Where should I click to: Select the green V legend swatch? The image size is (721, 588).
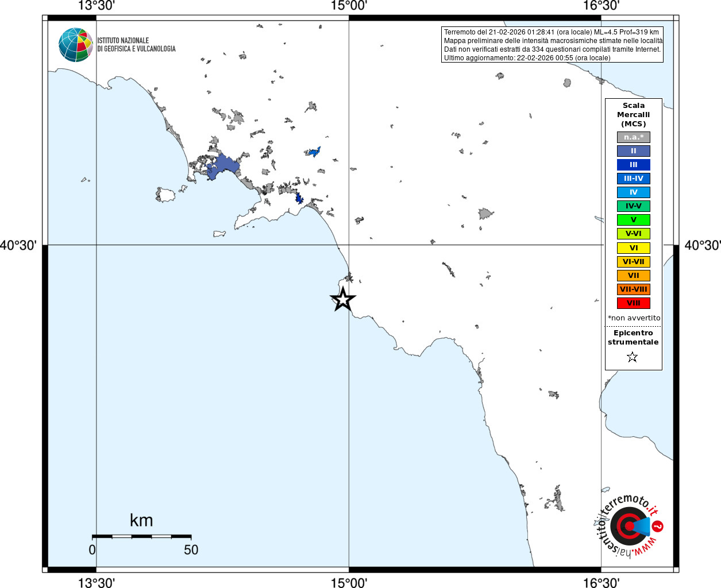click(x=634, y=220)
